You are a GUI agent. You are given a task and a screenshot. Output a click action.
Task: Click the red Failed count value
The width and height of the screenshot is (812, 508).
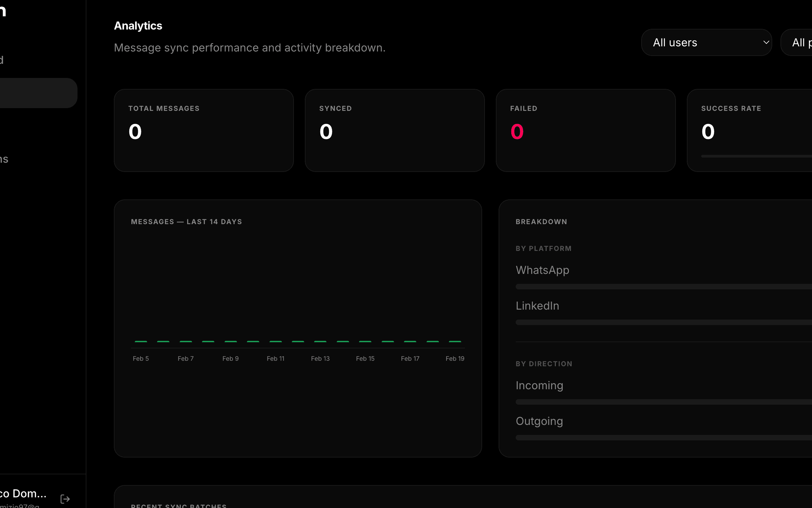point(517,132)
